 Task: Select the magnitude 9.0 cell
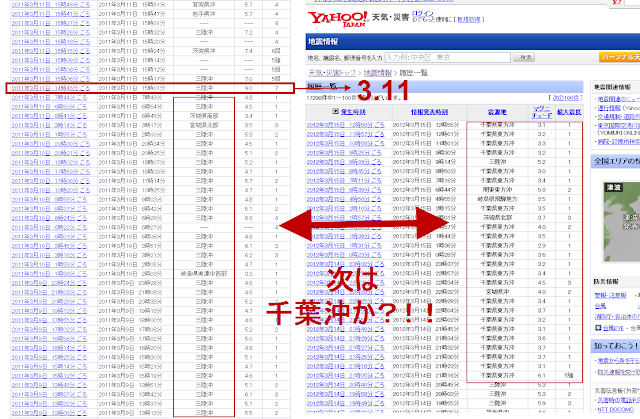pyautogui.click(x=248, y=88)
